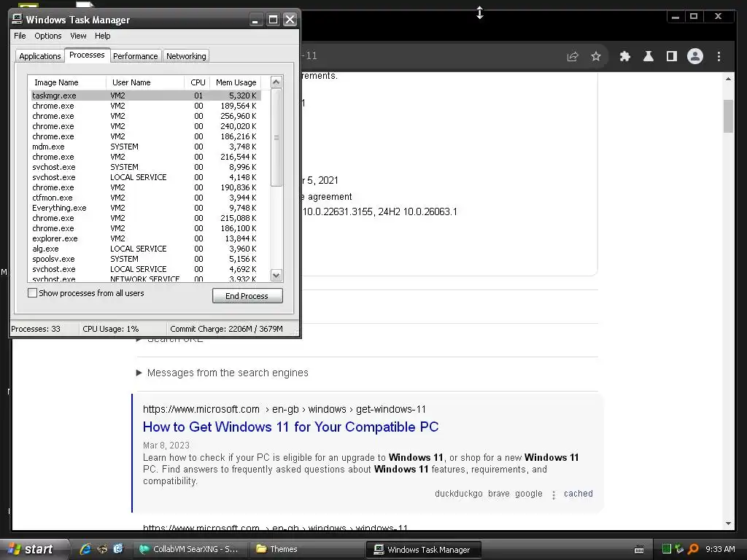The width and height of the screenshot is (747, 560).
Task: Bookmark this page with the star icon
Action: point(595,57)
